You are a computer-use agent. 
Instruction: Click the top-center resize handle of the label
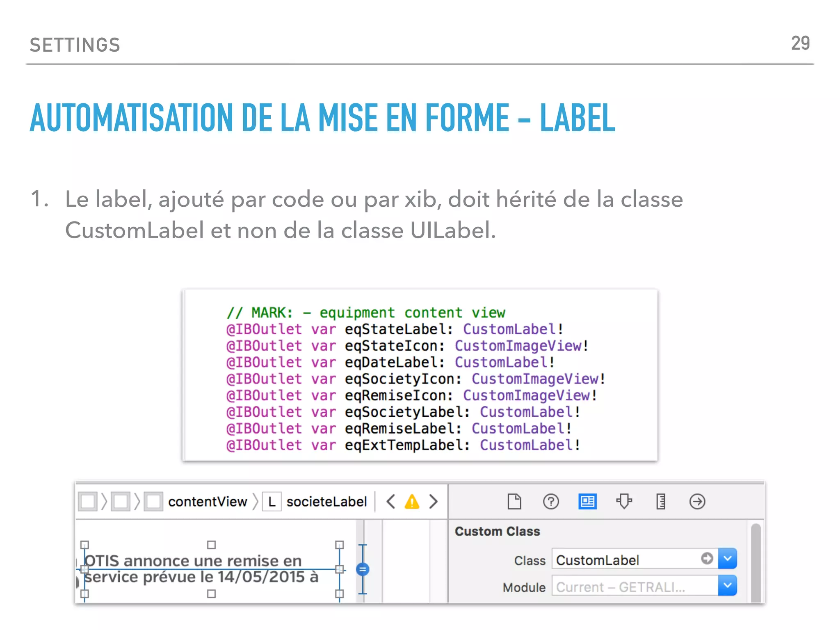tap(211, 545)
